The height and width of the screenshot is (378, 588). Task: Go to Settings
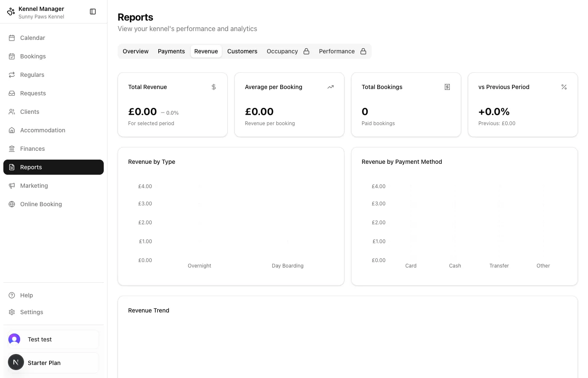pyautogui.click(x=31, y=312)
